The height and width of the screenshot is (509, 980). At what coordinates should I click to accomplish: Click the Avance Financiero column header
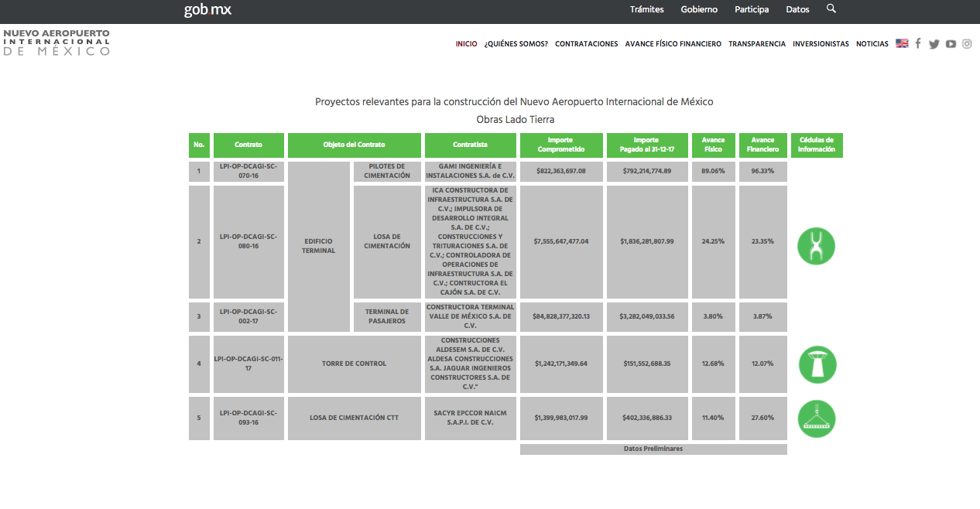[763, 145]
